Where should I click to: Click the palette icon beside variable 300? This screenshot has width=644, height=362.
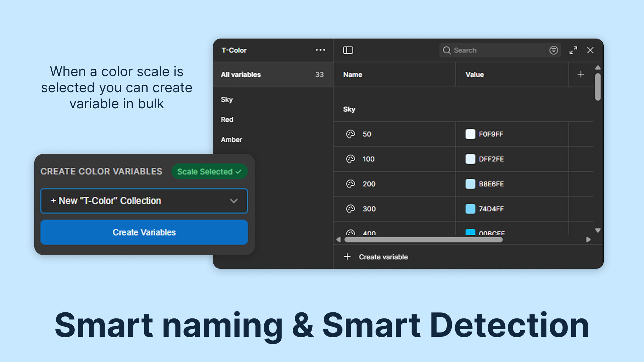pyautogui.click(x=351, y=209)
